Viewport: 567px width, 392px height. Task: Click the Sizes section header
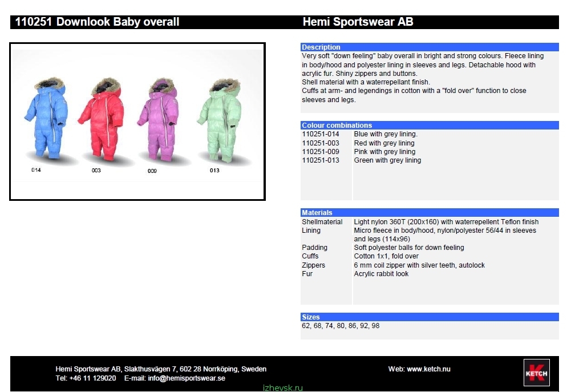pyautogui.click(x=430, y=317)
